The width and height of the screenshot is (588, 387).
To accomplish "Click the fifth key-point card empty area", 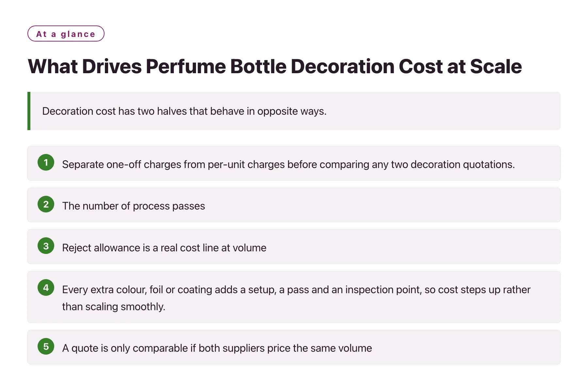I will [464, 347].
